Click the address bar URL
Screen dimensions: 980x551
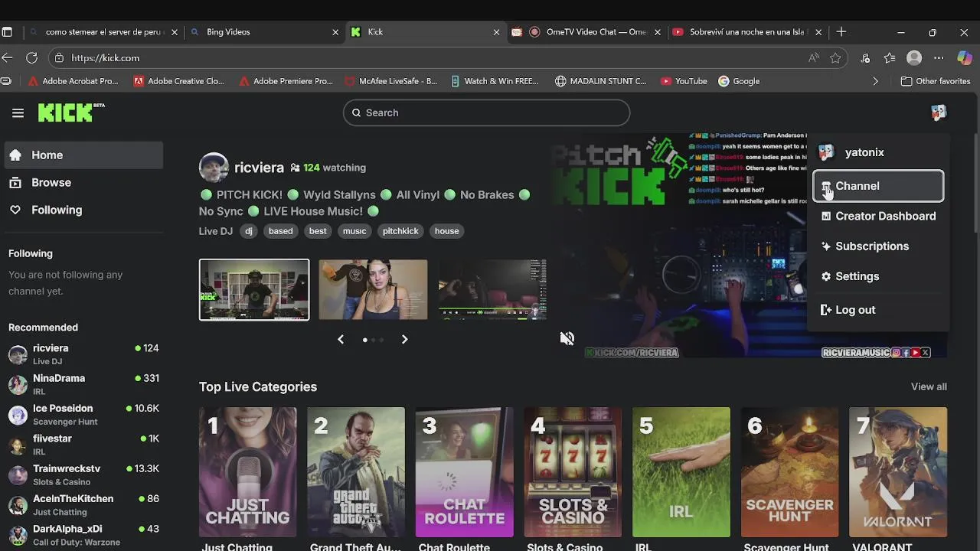click(x=105, y=58)
